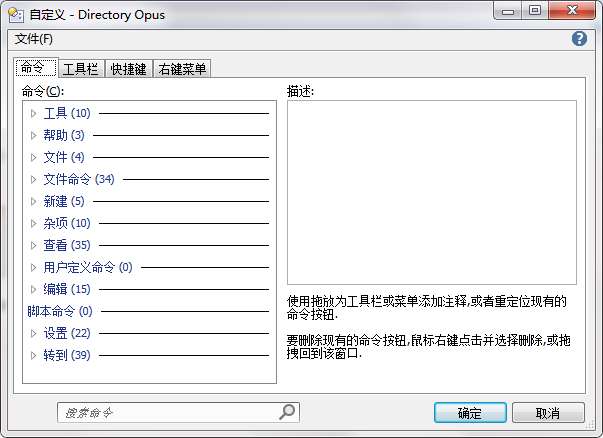Expand the 设置 (22) category
603x438 pixels.
[x=33, y=333]
